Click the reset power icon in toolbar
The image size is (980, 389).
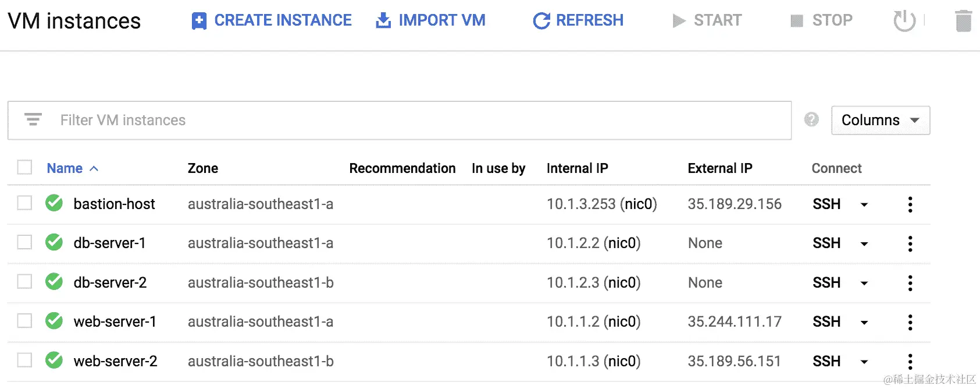point(904,21)
